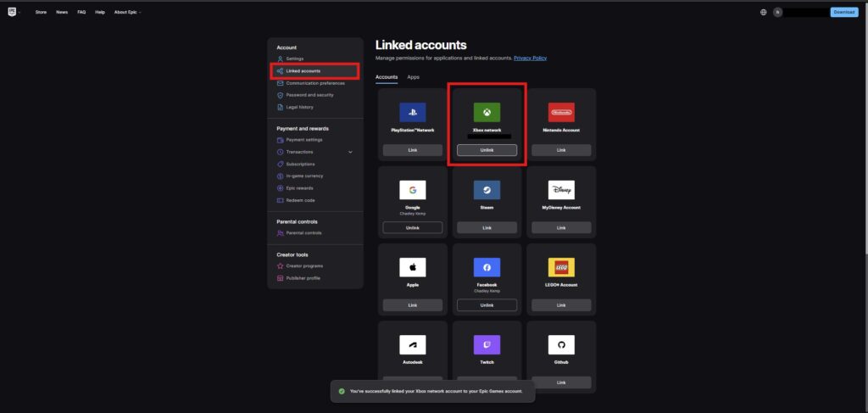868x413 pixels.
Task: Link the Nintendo Account
Action: click(x=561, y=150)
